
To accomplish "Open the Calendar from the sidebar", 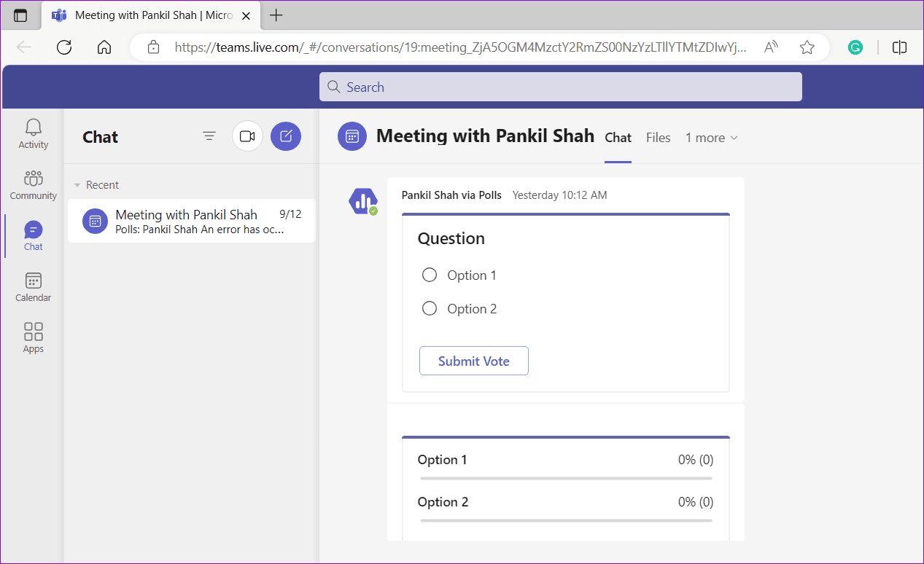I will pos(33,286).
